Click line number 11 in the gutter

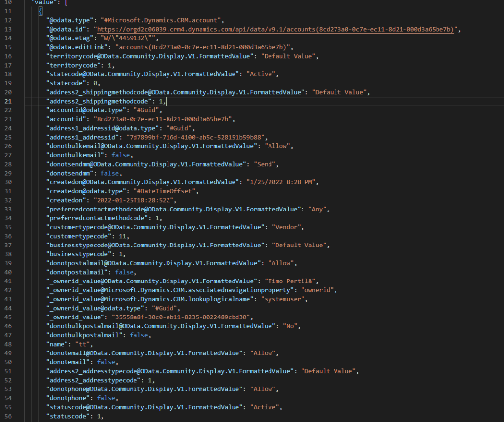pos(8,11)
